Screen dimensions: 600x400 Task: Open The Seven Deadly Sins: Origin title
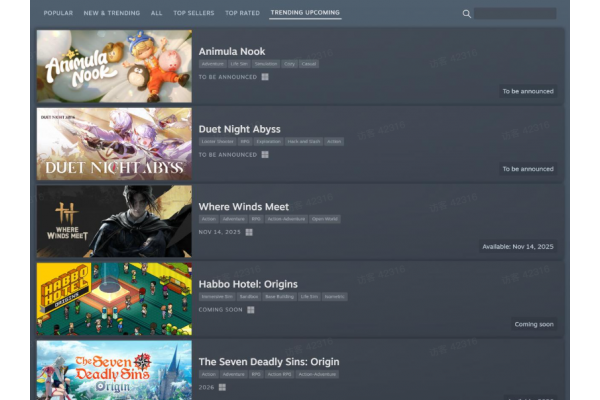coord(269,362)
